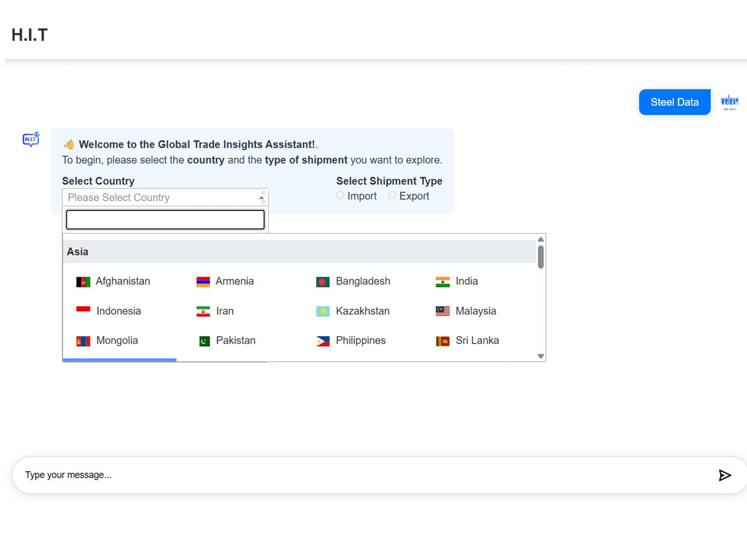Click the dropdown's up-down spinner arrows

tap(262, 197)
